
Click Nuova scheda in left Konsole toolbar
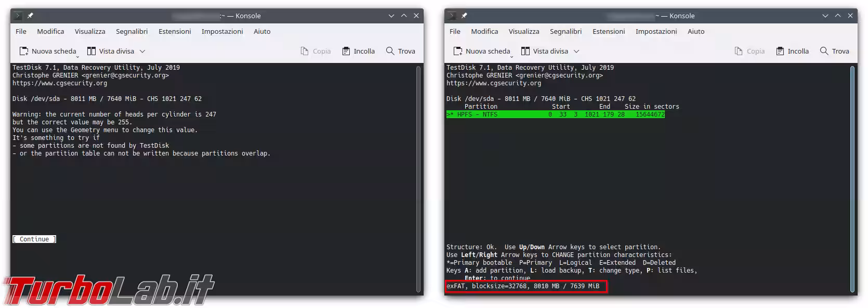pyautogui.click(x=48, y=51)
